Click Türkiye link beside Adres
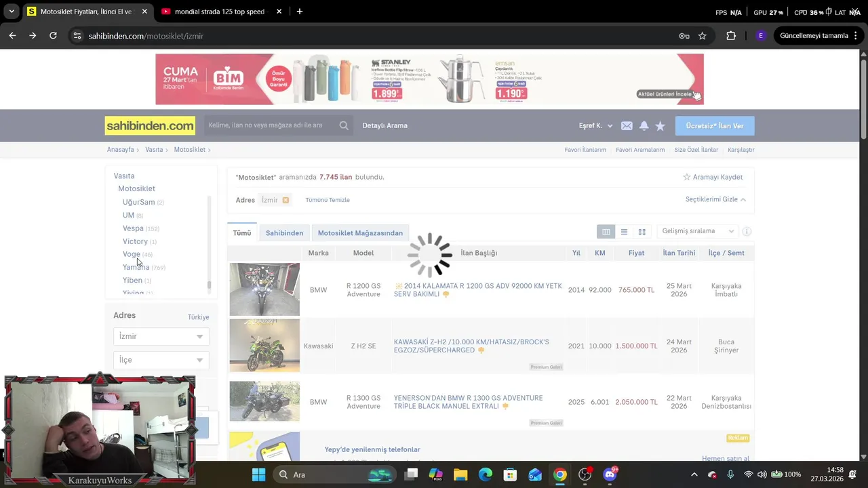 [x=198, y=317]
